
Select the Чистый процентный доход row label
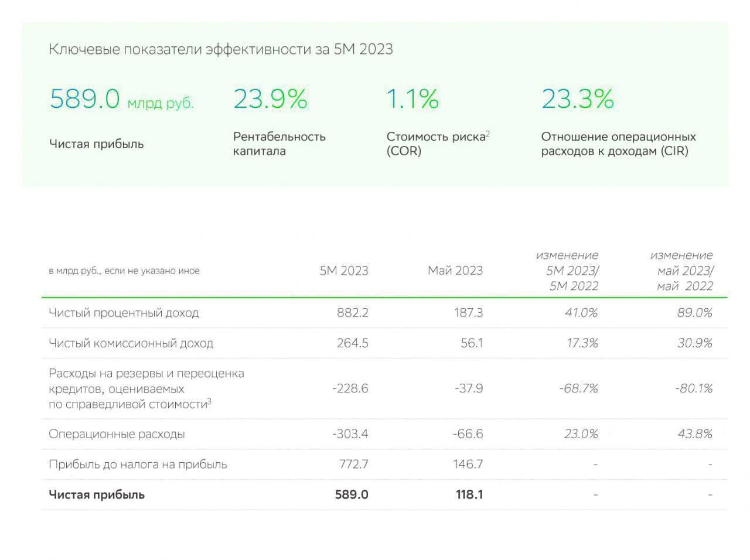coord(124,313)
